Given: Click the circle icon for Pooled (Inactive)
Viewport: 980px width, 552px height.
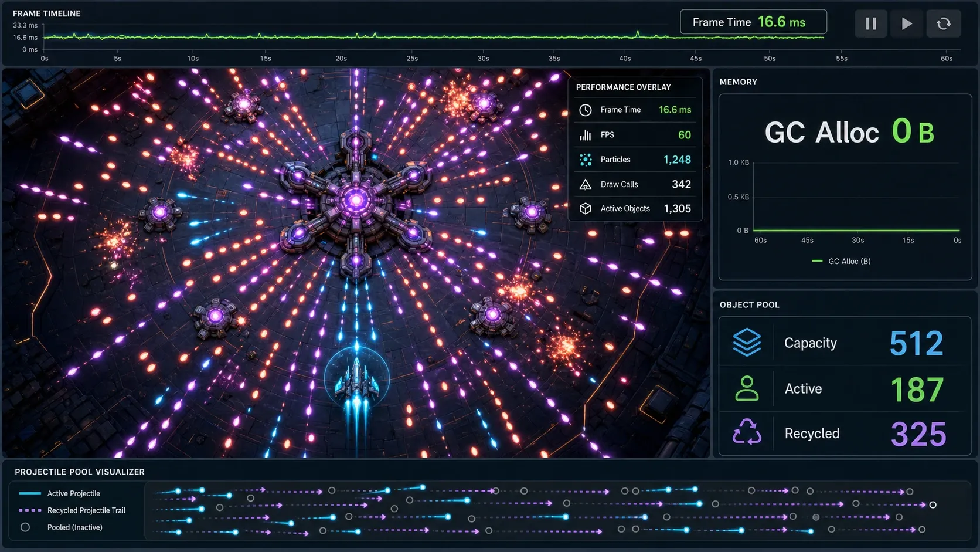Looking at the screenshot, I should point(25,527).
